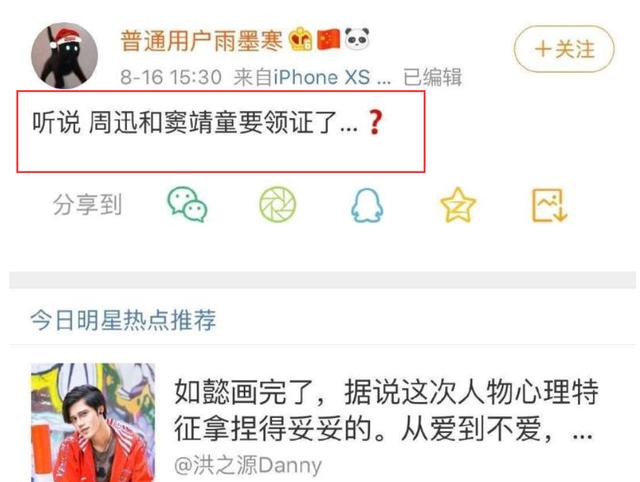640x482 pixels.
Task: View edit history via 已编辑
Action: (433, 77)
